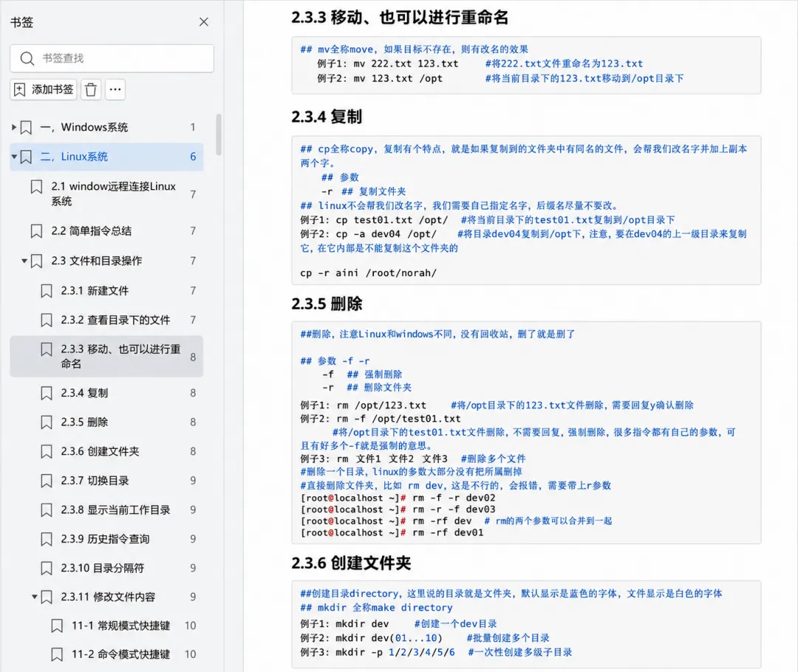The width and height of the screenshot is (798, 672).
Task: Click the line 例子2: mkdir dev(01...10)
Action: point(372,638)
